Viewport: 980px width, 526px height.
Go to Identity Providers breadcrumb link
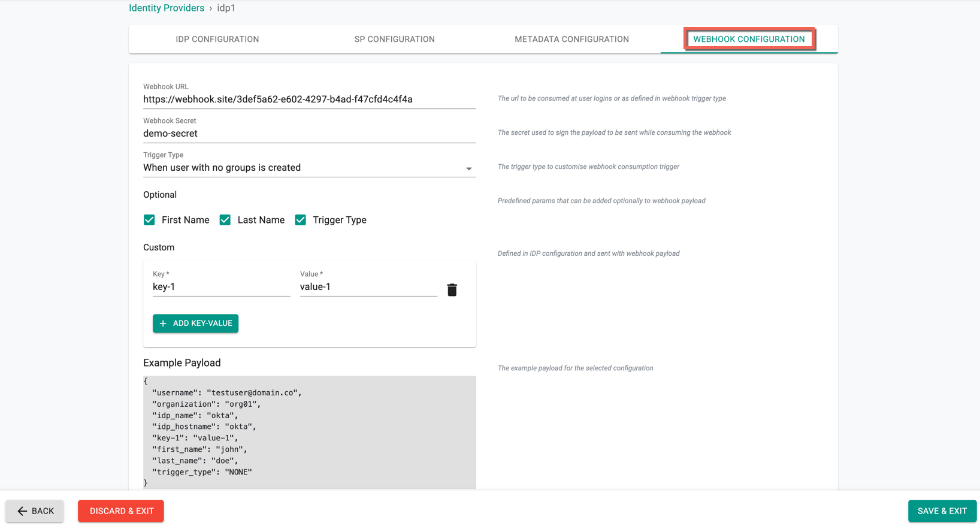pyautogui.click(x=167, y=8)
